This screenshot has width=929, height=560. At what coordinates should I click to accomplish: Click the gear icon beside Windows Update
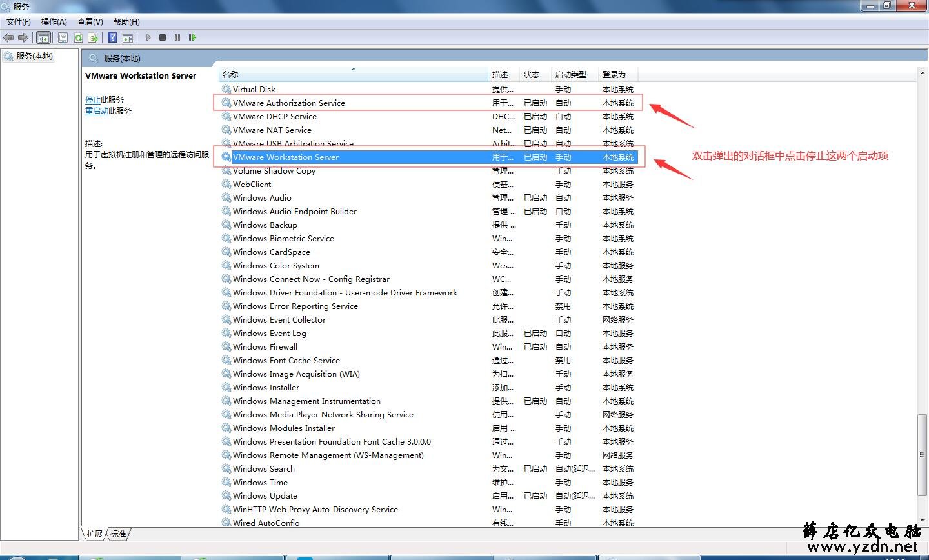(226, 495)
